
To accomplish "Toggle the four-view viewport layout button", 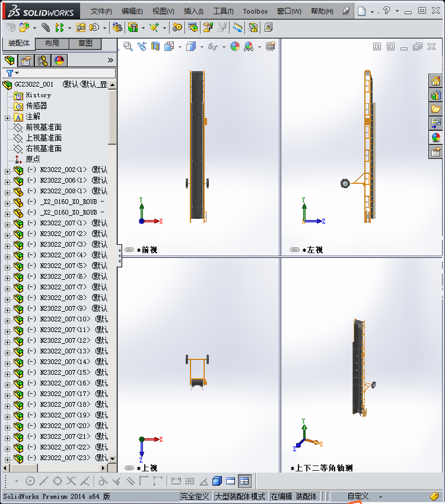I will (244, 481).
